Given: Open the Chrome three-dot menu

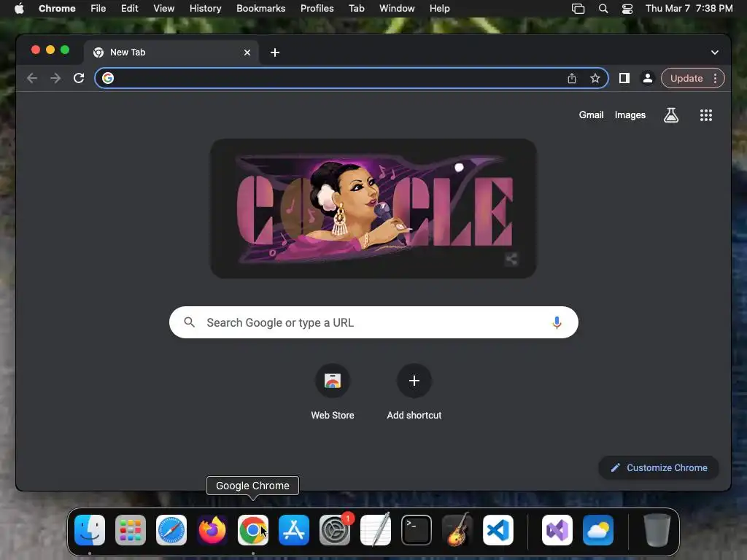Looking at the screenshot, I should click(715, 78).
